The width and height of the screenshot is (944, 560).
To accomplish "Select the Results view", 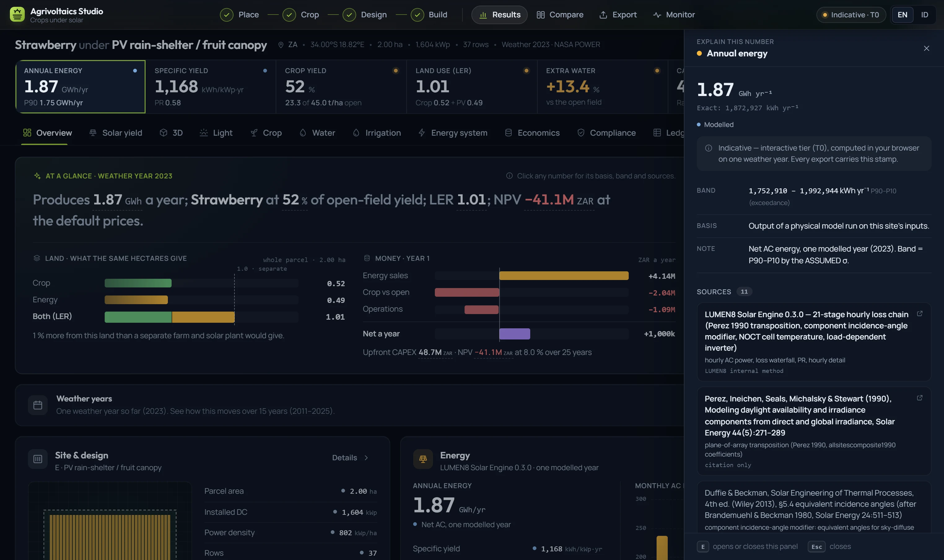I will coord(499,15).
